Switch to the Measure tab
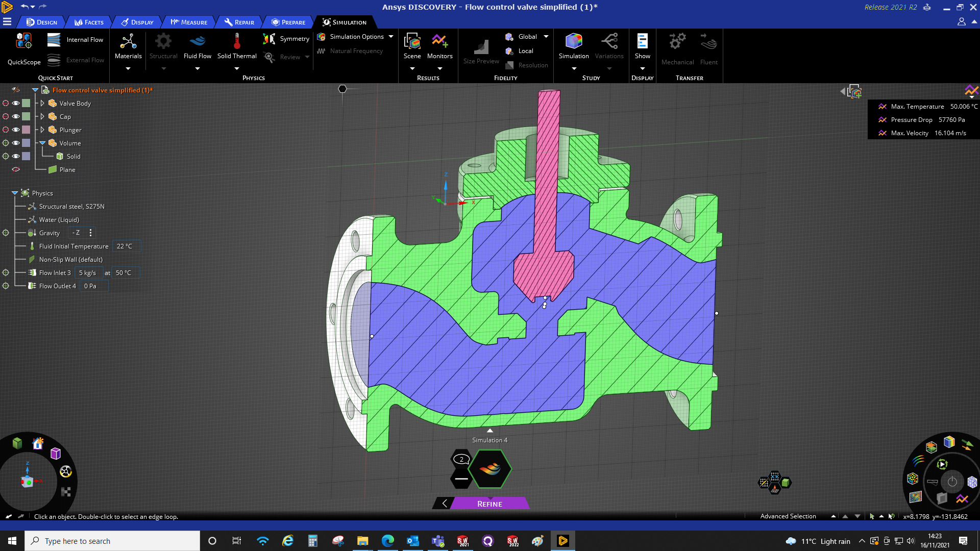 tap(189, 22)
